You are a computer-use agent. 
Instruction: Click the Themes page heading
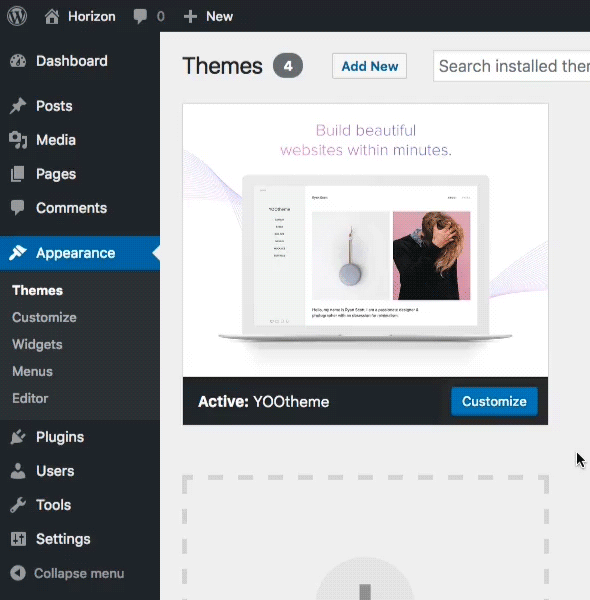[222, 66]
